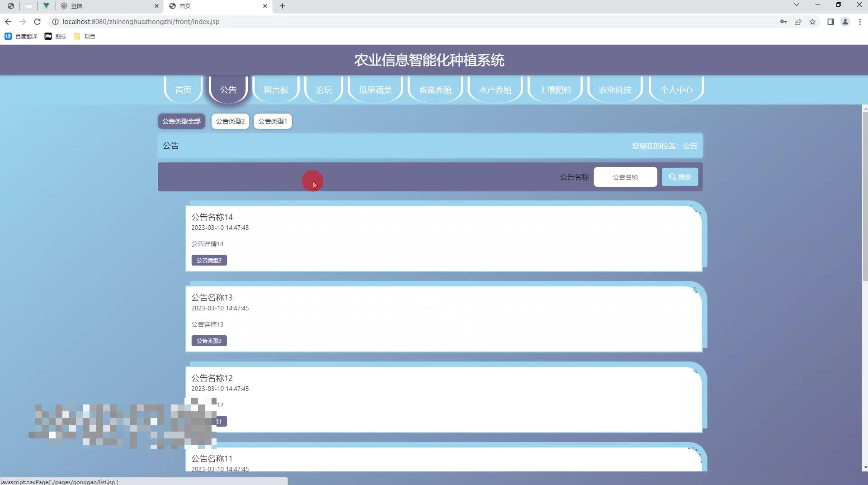Screen dimensions: 868x485
Task: Click the page vertical scrollbar
Action: [x=865, y=197]
